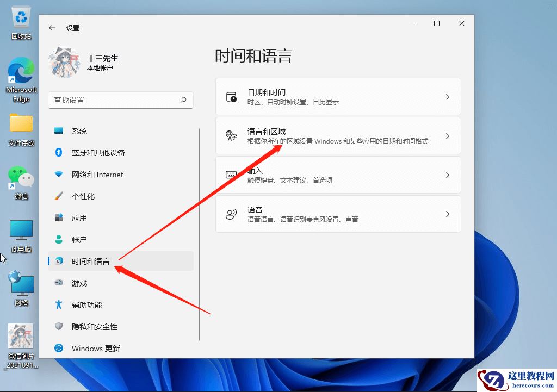Open 辅助功能 settings

87,305
